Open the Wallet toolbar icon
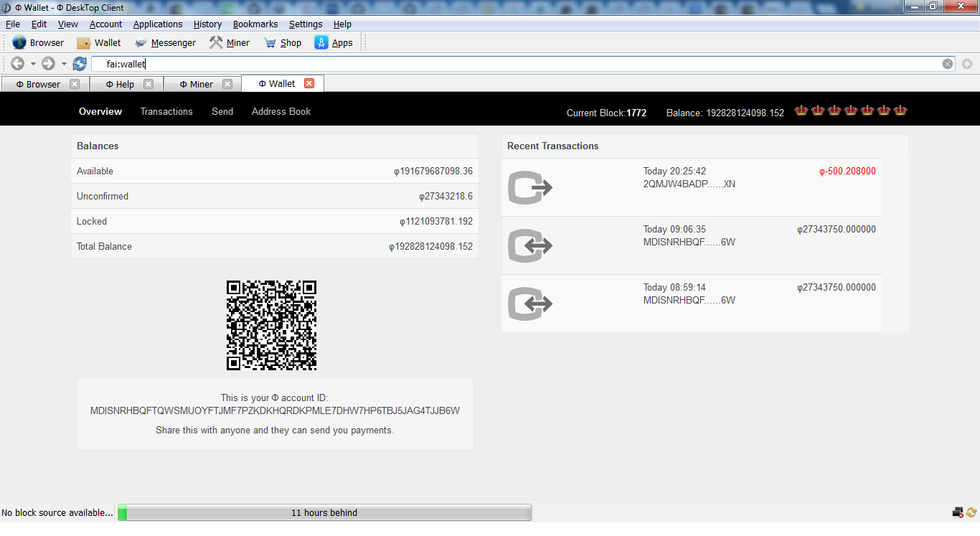The height and width of the screenshot is (536, 980). [x=83, y=43]
